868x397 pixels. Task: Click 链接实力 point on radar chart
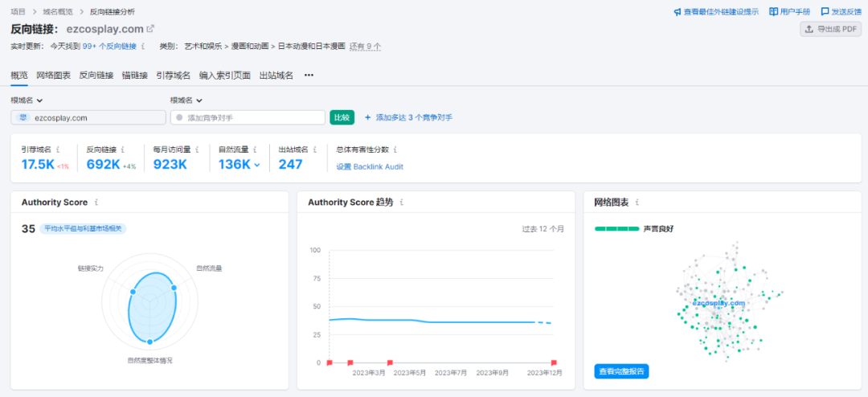click(133, 292)
